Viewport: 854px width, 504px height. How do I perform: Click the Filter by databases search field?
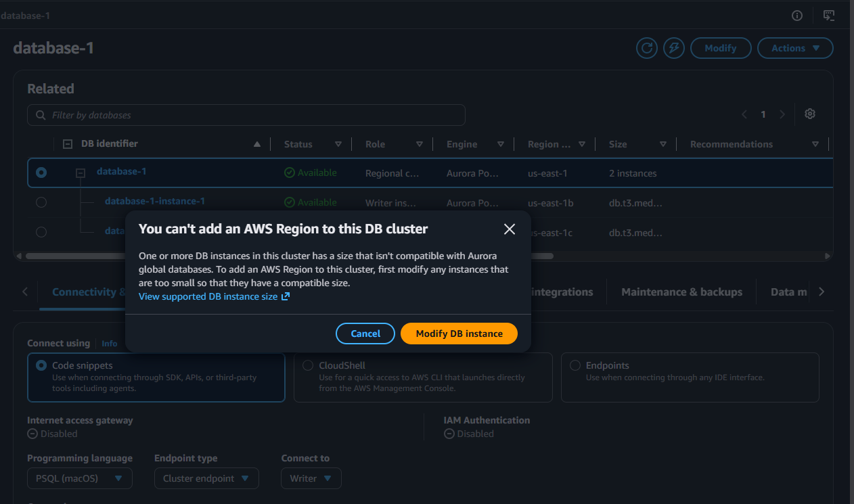tap(246, 115)
